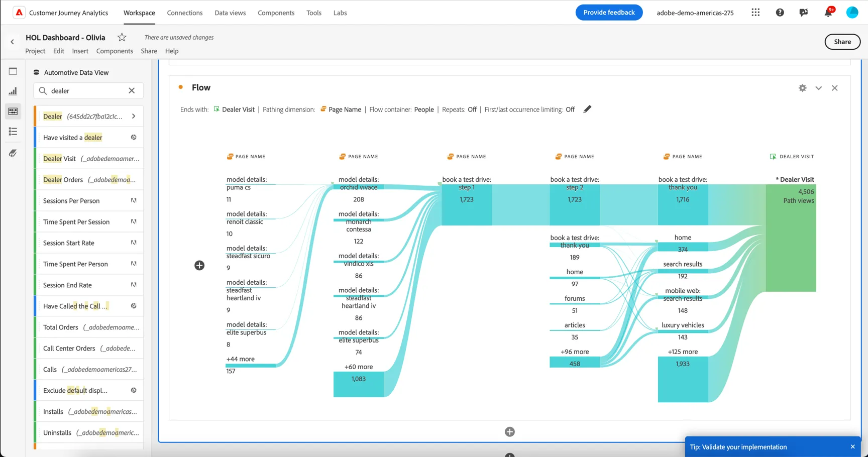Image resolution: width=868 pixels, height=457 pixels.
Task: Open the Project menu
Action: tap(35, 51)
